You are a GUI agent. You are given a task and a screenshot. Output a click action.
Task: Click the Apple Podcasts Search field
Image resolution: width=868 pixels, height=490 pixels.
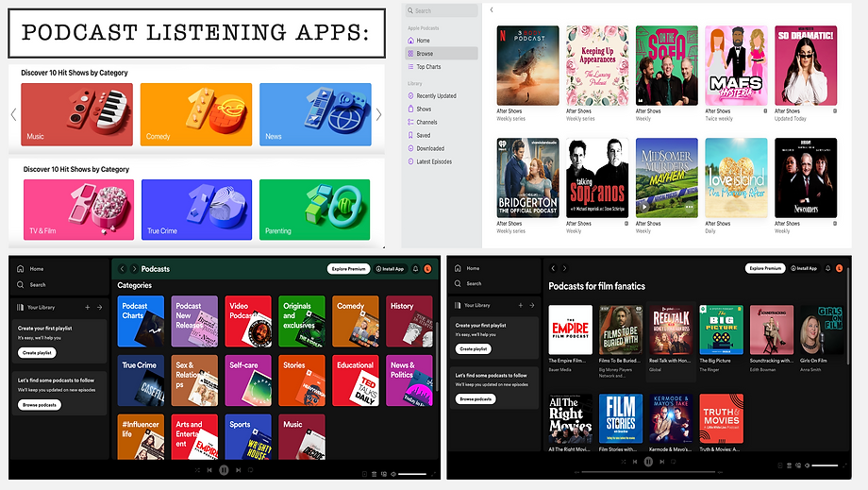click(442, 10)
